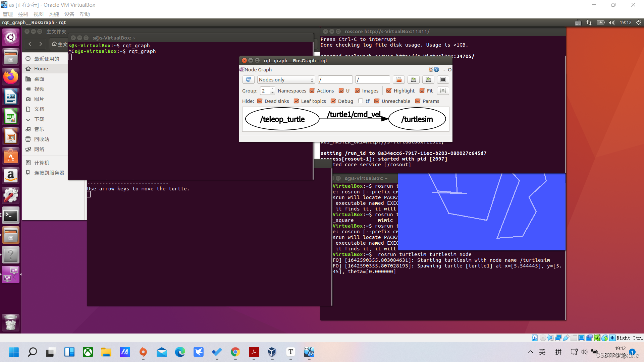Open rqt plugin help question-mark icon
The image size is (644, 362).
coord(436,69)
